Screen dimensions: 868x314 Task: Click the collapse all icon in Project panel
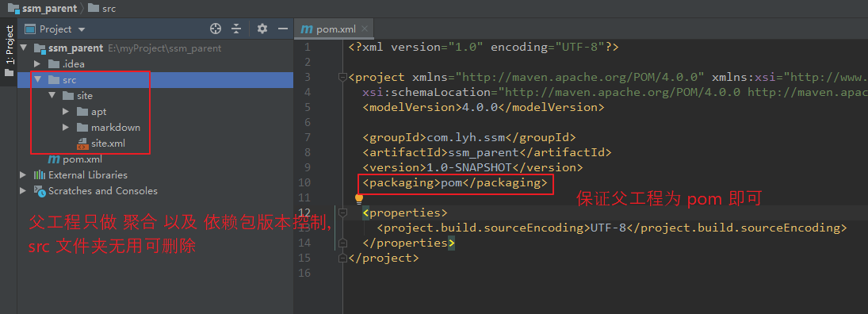[x=236, y=29]
